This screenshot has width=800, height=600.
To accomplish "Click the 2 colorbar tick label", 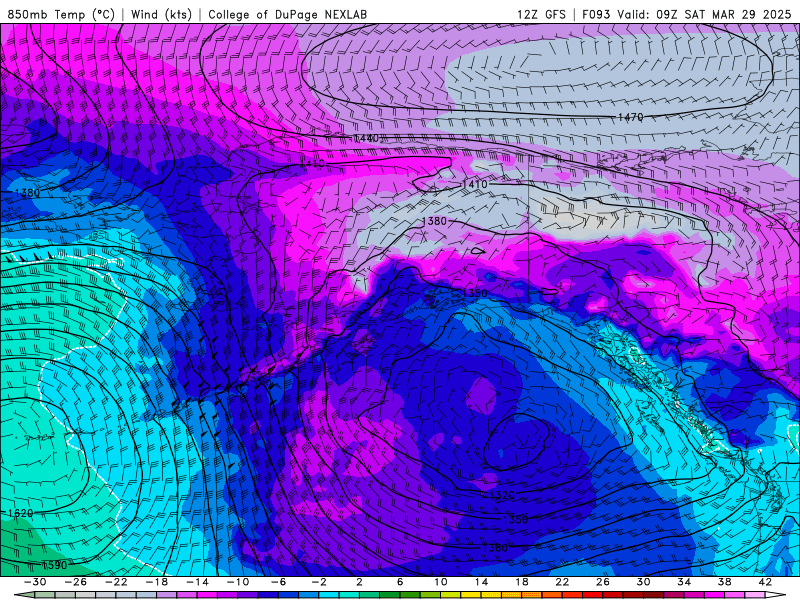I will point(359,582).
